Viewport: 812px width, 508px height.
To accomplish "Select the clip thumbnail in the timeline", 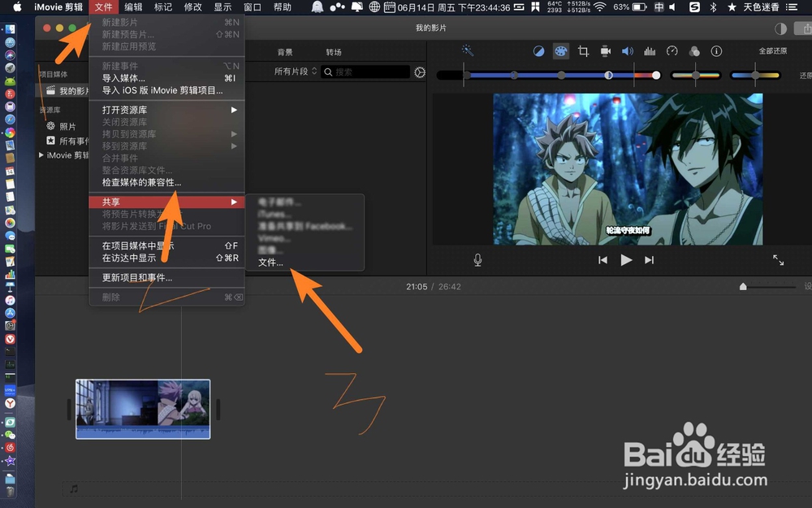I will coord(143,409).
